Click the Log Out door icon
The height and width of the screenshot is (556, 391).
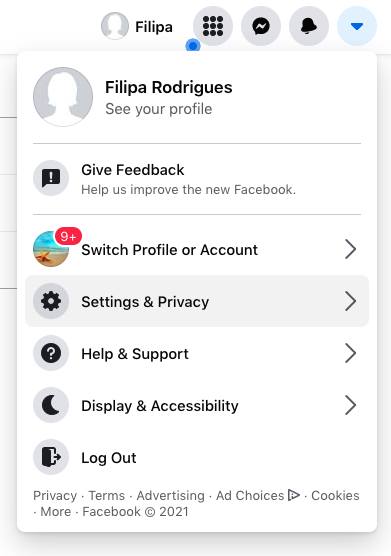click(x=51, y=457)
